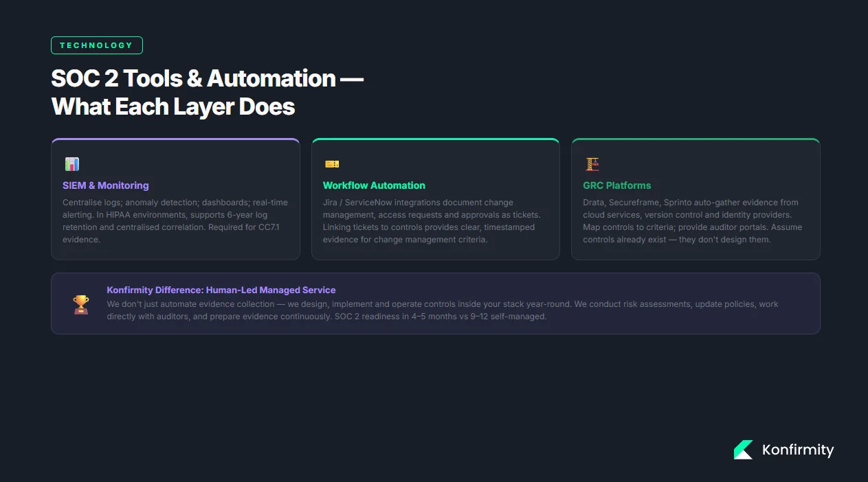Viewport: 868px width, 482px height.
Task: Select the ticket icon on Workflow Automation card
Action: pyautogui.click(x=331, y=163)
